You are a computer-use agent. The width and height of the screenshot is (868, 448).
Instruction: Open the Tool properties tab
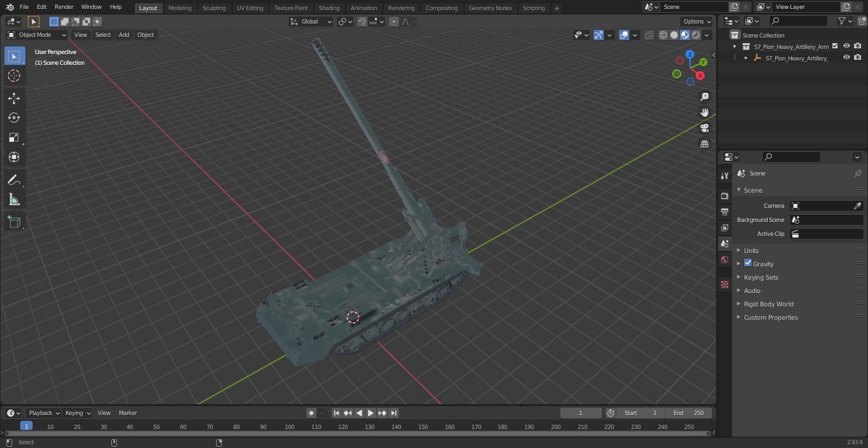click(724, 176)
